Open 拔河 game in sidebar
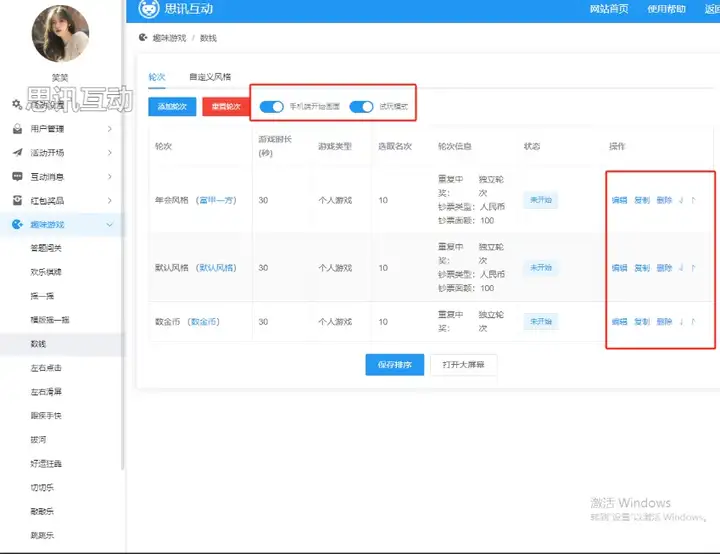Viewport: 720px width, 554px height. [38, 440]
